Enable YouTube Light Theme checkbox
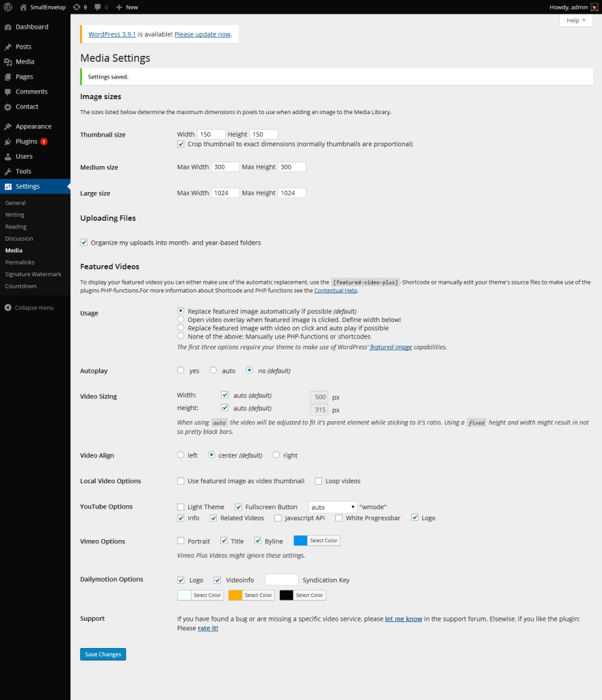602x700 pixels. 181,507
